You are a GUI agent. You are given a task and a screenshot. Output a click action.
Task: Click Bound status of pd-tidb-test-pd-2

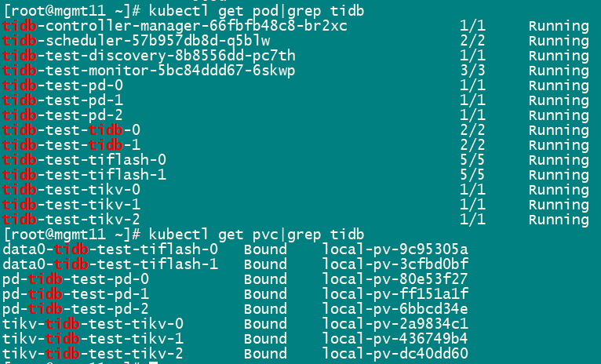(x=265, y=309)
